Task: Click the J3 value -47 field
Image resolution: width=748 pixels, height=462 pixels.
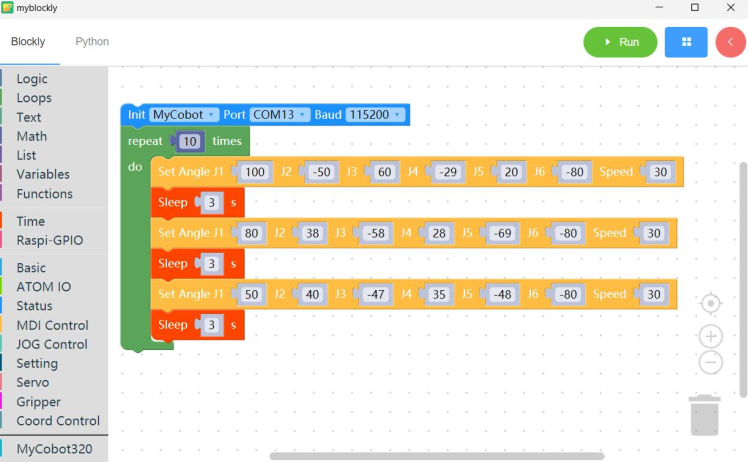Action: (375, 294)
